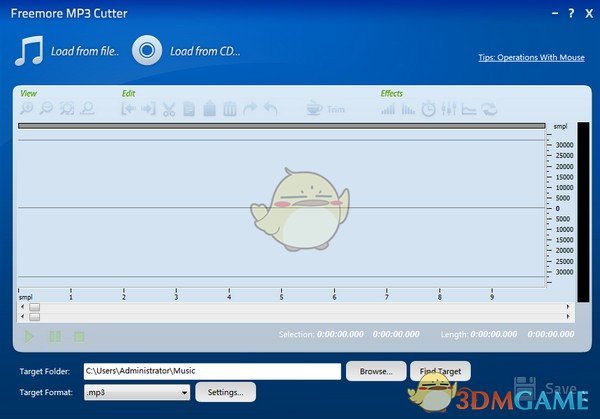600x419 pixels.
Task: Stop the audio playback
Action: [x=79, y=337]
